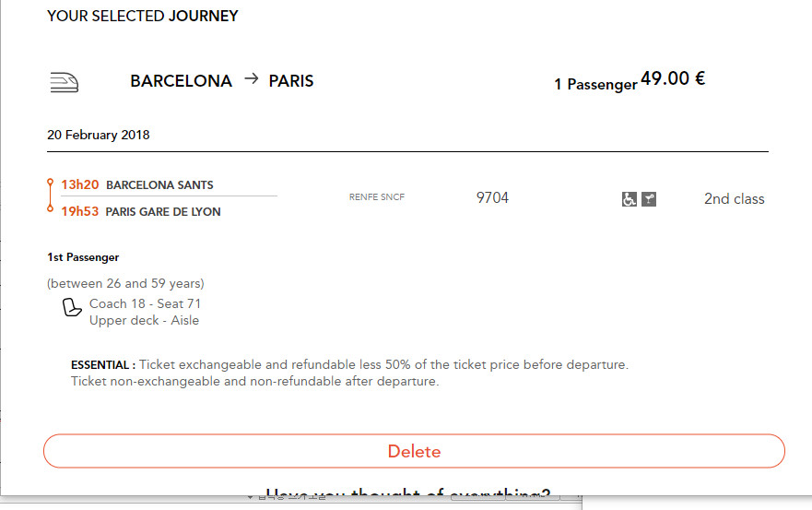The image size is (812, 510).
Task: Click the ESSENTIAL ticket conditions text
Action: click(x=349, y=373)
